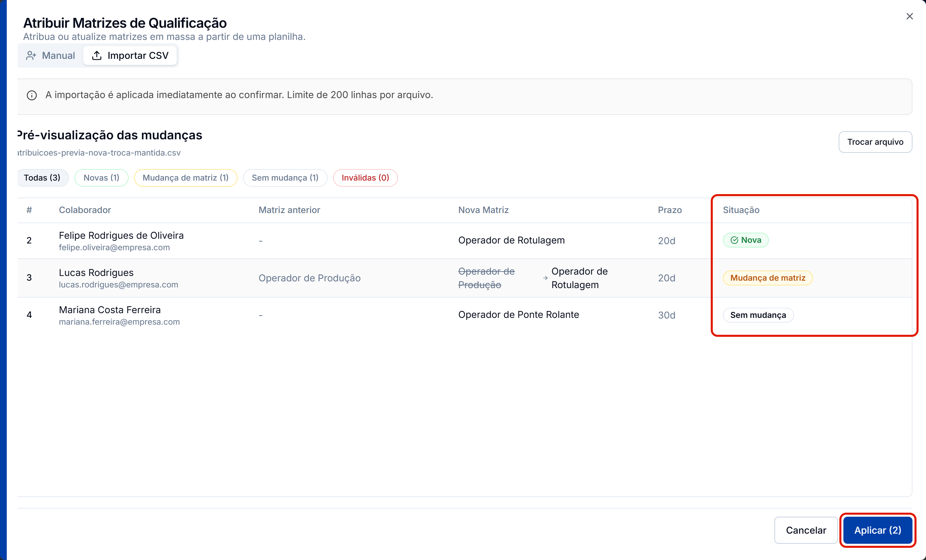Image resolution: width=926 pixels, height=560 pixels.
Task: Close the dialog with the X icon
Action: [909, 16]
